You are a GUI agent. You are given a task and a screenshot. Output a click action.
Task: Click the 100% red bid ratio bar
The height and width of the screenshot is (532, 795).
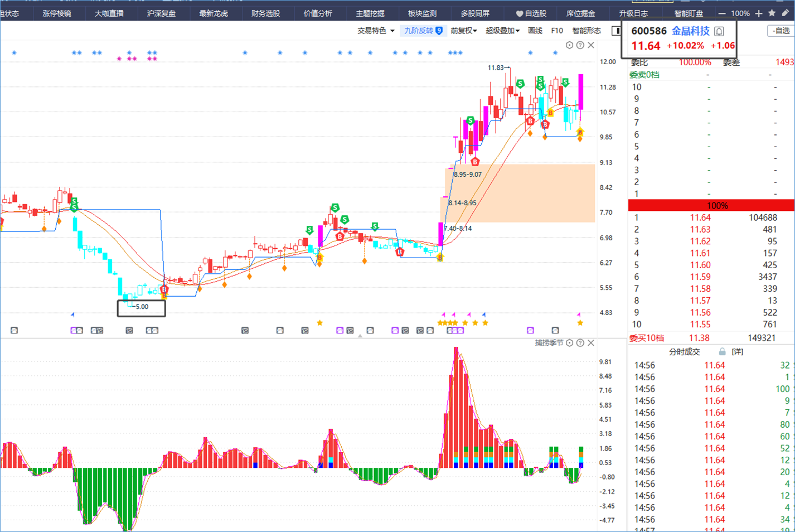point(711,205)
